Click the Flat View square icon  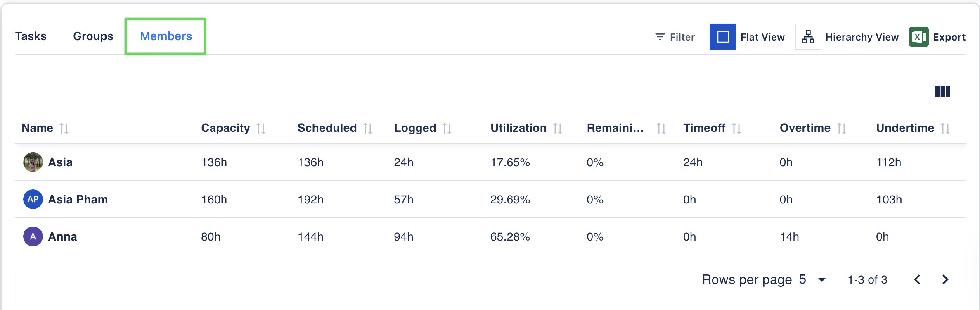click(723, 37)
